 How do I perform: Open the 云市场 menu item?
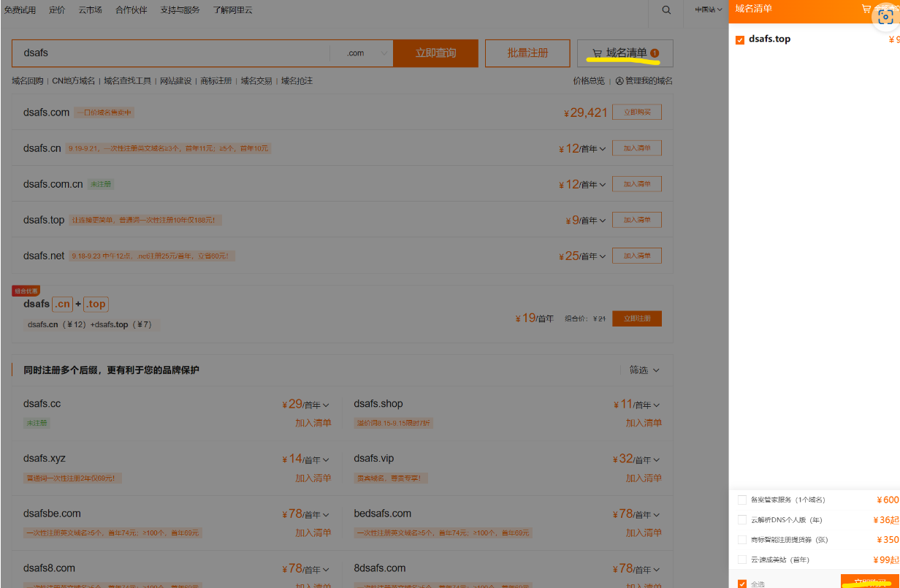[x=91, y=10]
